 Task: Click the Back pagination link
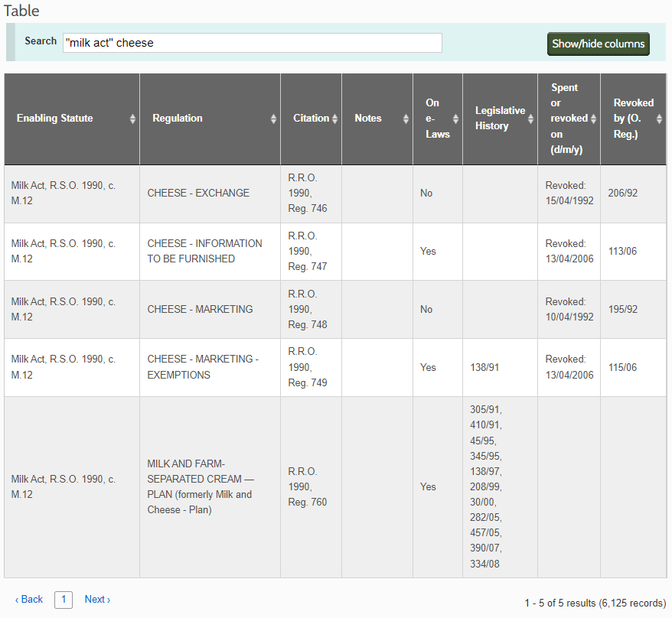(28, 600)
